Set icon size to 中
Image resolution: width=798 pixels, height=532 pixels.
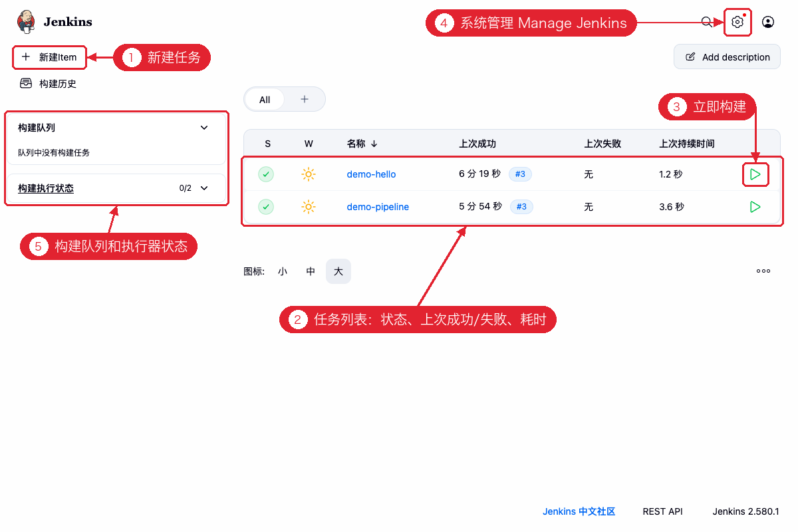(311, 271)
